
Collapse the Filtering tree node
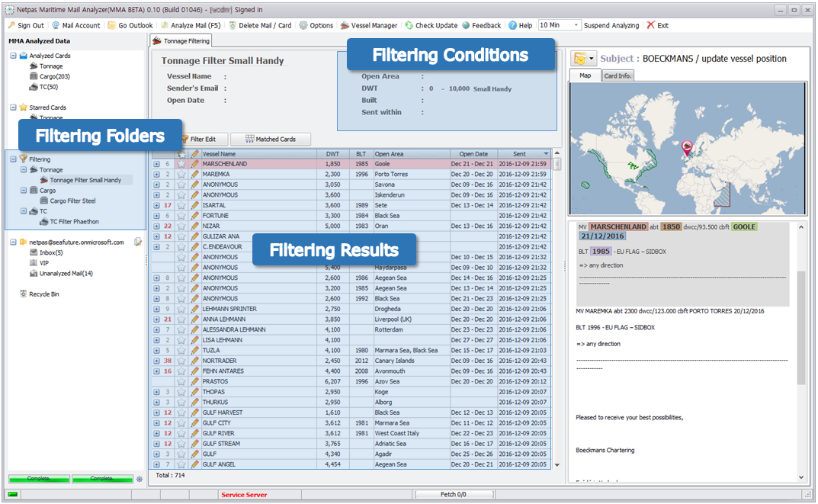pyautogui.click(x=13, y=159)
